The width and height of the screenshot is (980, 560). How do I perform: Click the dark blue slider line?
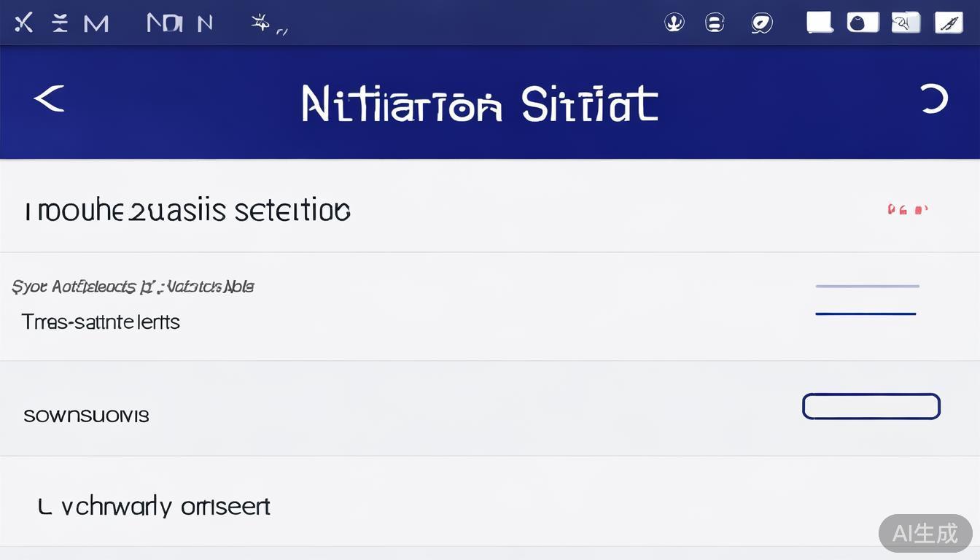865,314
